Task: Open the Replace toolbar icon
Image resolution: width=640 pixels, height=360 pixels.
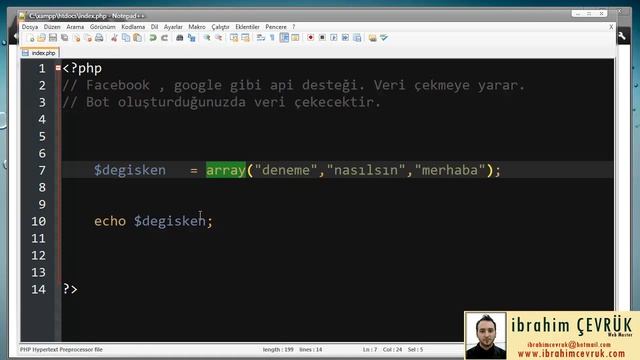Action: coord(191,38)
